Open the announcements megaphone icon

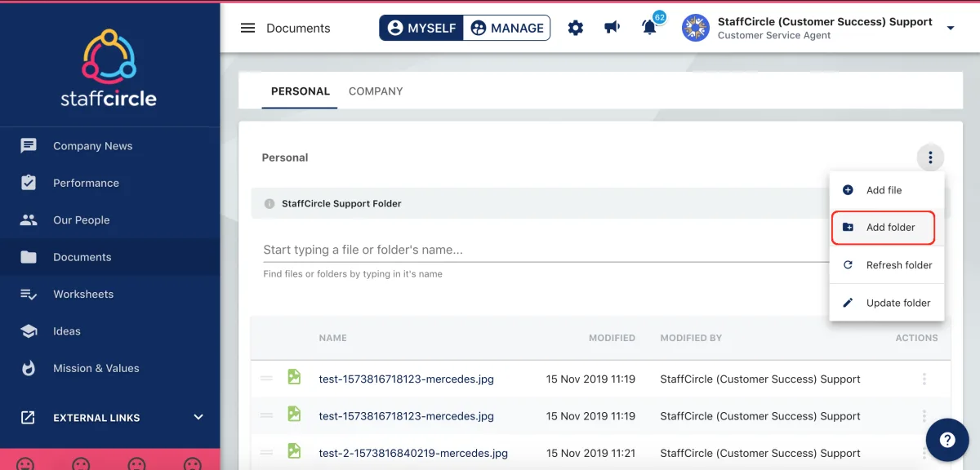(612, 28)
